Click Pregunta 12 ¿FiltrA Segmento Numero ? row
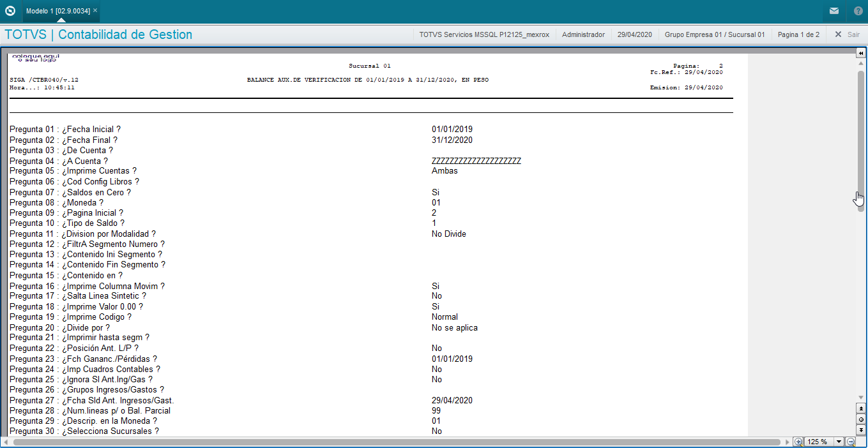This screenshot has width=868, height=448. click(x=88, y=244)
